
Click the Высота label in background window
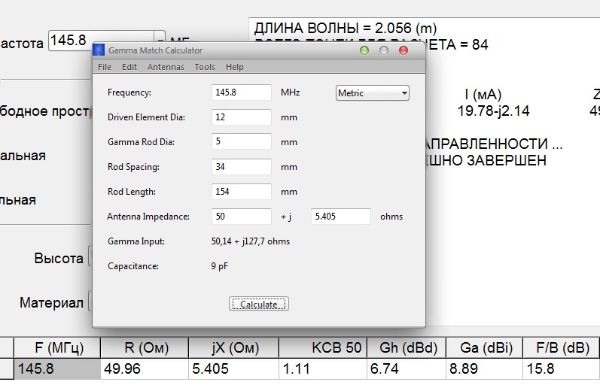tap(59, 258)
